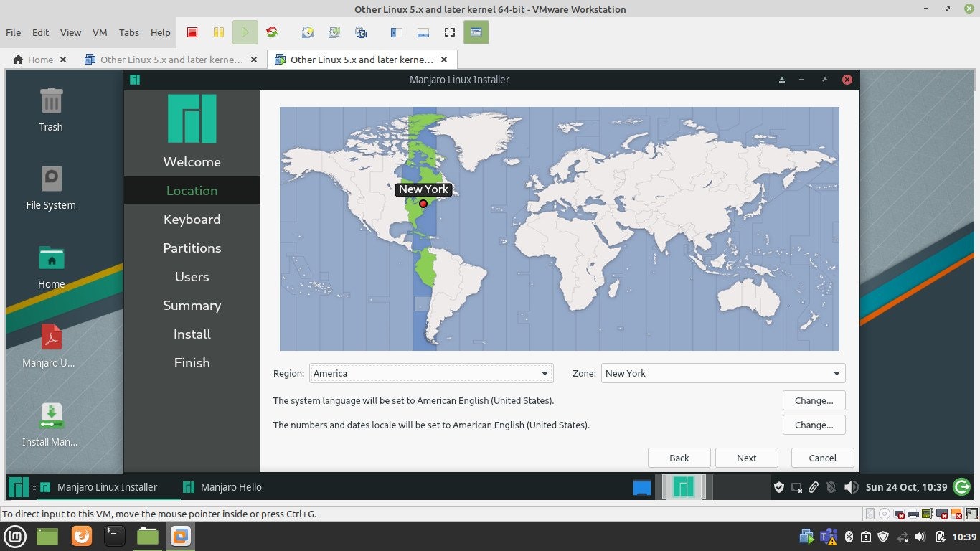
Task: Open the Linux Mint menu on host taskbar
Action: click(16, 536)
